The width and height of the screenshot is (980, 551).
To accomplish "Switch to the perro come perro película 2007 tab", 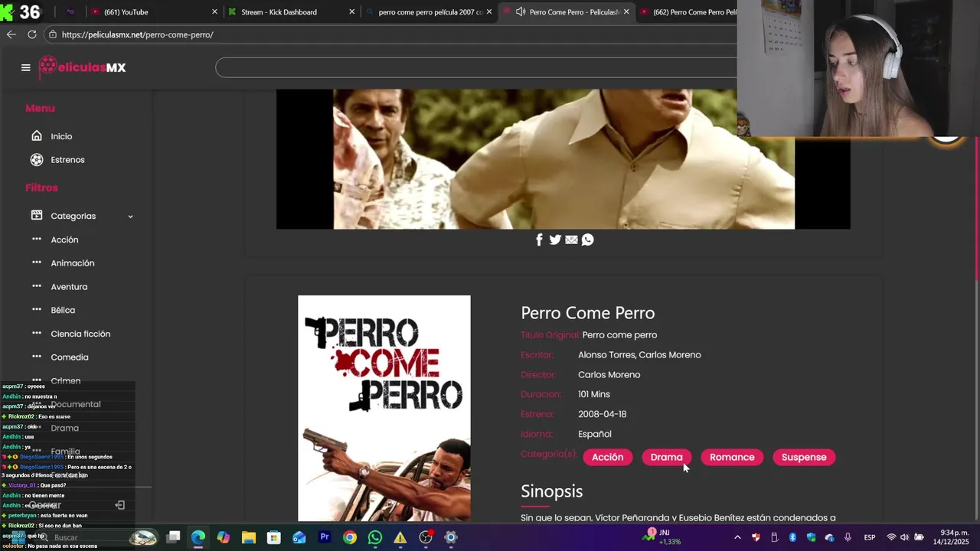I will click(x=430, y=11).
